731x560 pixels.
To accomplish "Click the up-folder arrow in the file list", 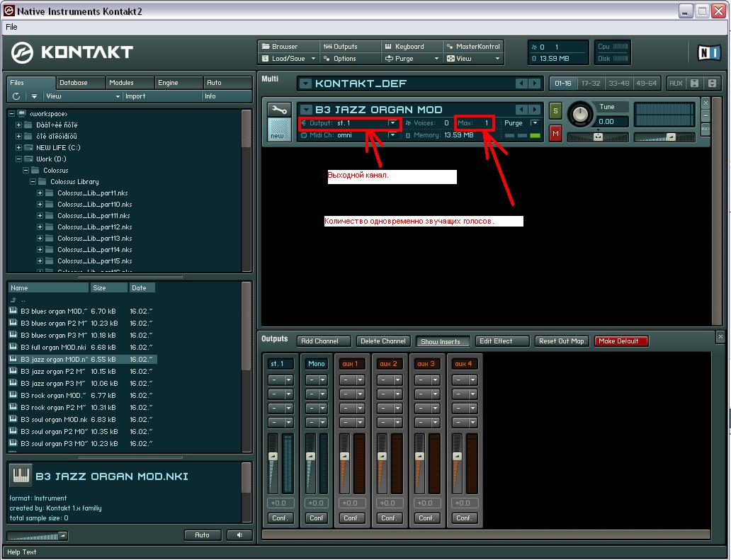I will pyautogui.click(x=13, y=299).
